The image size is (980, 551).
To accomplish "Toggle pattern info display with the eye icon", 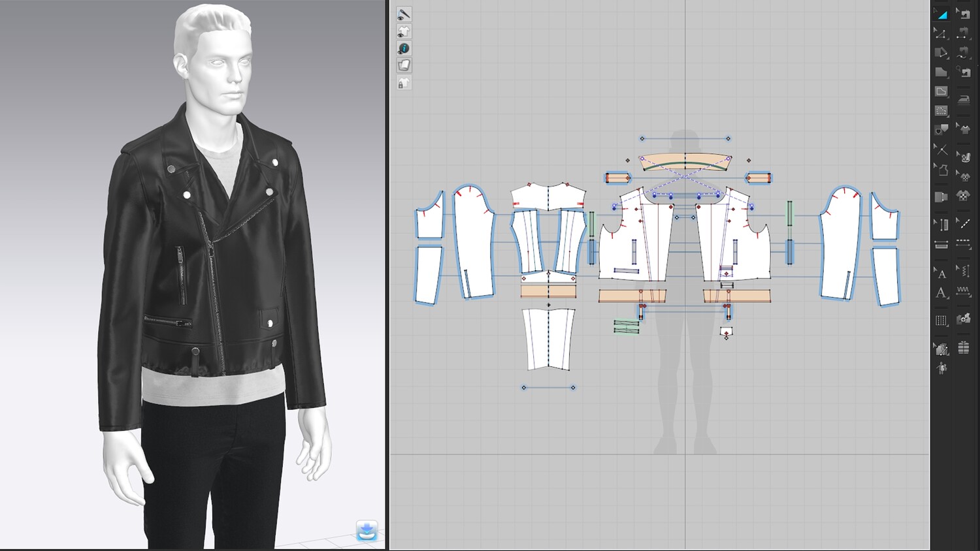I will [x=404, y=48].
